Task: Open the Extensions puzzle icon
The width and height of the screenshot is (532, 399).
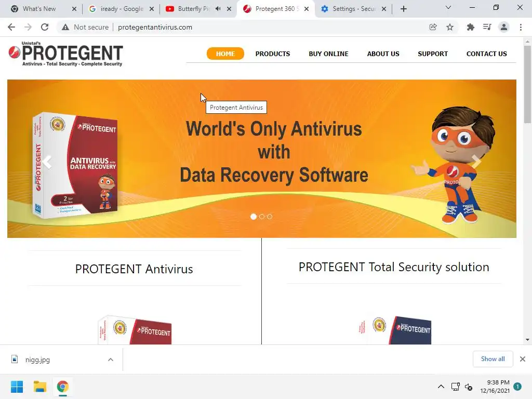Action: pos(470,27)
